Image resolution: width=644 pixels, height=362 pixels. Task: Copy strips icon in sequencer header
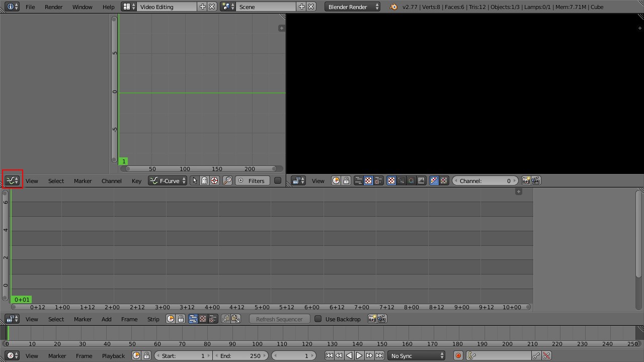point(225,319)
